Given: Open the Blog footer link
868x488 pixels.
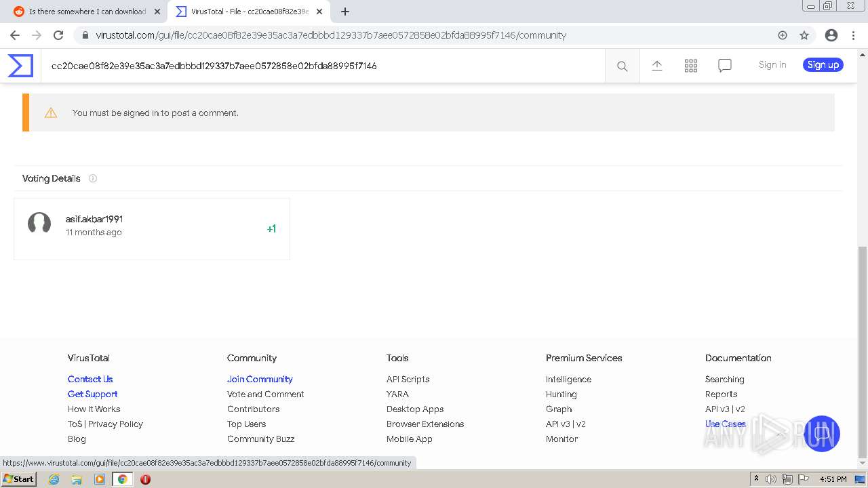Looking at the screenshot, I should (x=77, y=439).
